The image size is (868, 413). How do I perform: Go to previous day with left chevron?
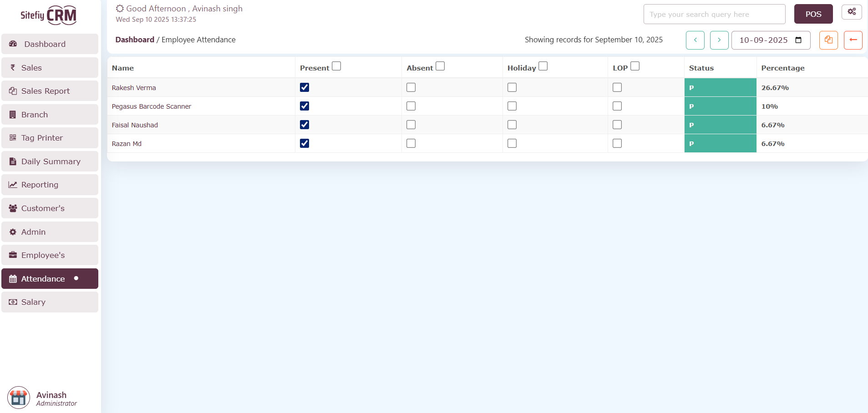coord(695,40)
